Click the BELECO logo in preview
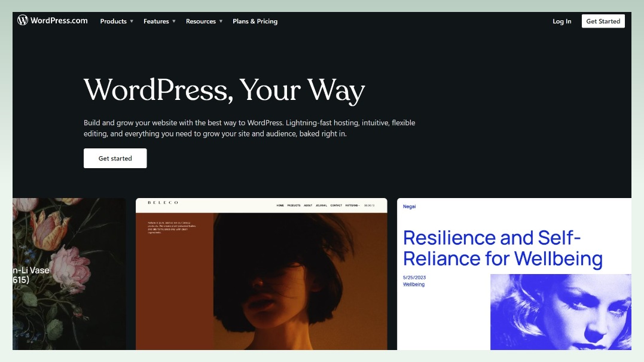The image size is (644, 362). pos(163,203)
